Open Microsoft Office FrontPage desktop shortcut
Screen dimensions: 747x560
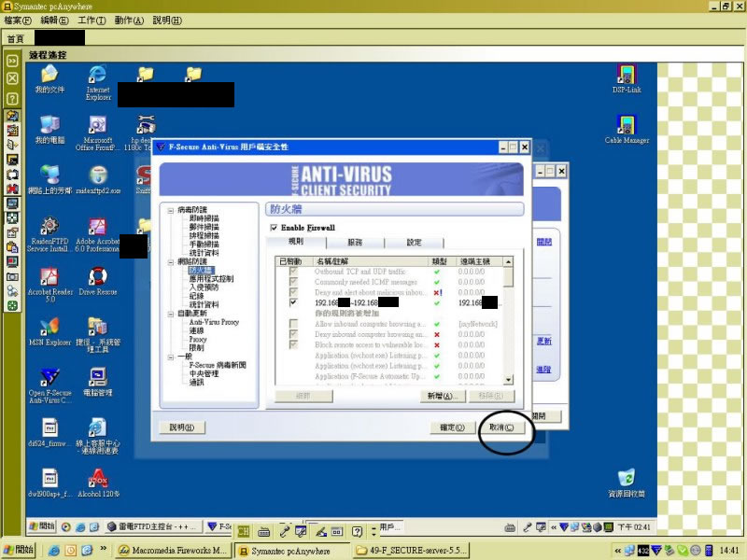click(x=98, y=133)
